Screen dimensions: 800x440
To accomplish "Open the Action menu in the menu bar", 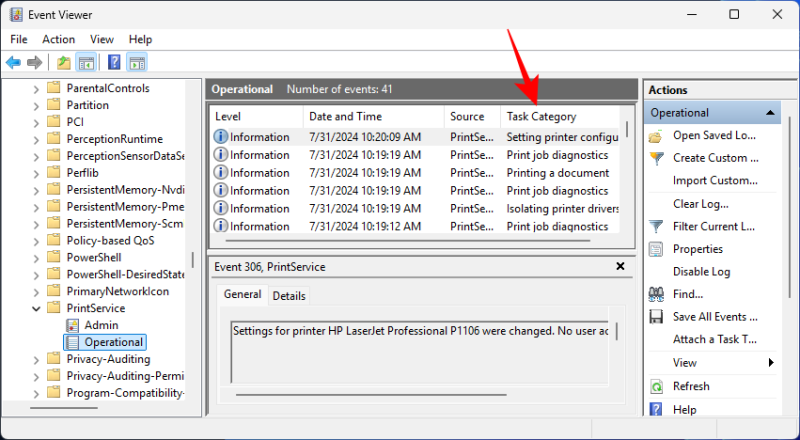I will point(58,39).
